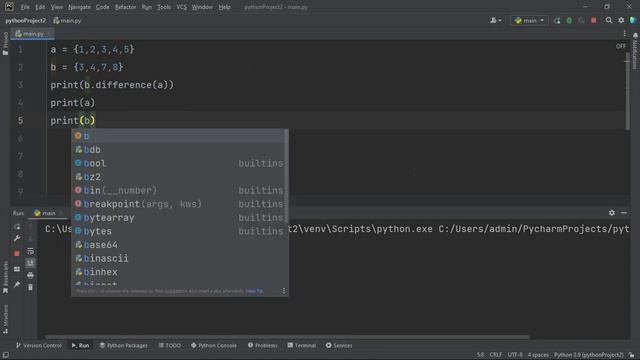Open the user account icon dropdown

[496, 20]
